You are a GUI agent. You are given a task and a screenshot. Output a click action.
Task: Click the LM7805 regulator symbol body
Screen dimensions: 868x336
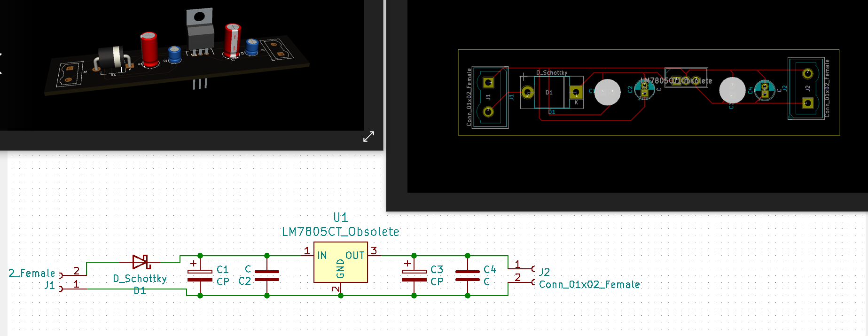(341, 262)
